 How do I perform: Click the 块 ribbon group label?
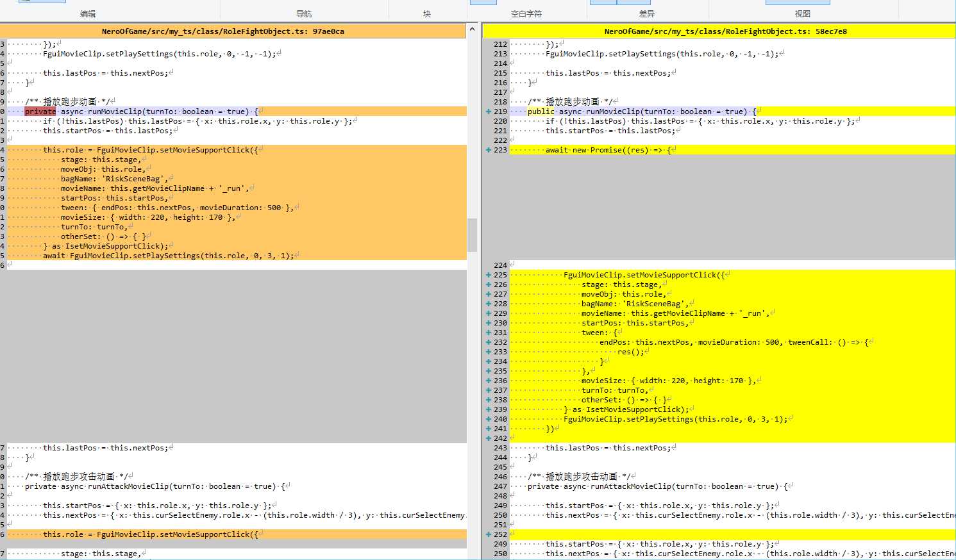427,13
